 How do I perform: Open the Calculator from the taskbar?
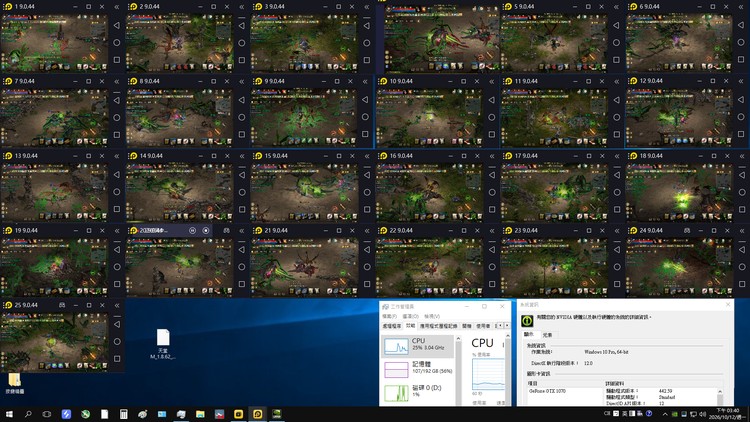tap(123, 414)
